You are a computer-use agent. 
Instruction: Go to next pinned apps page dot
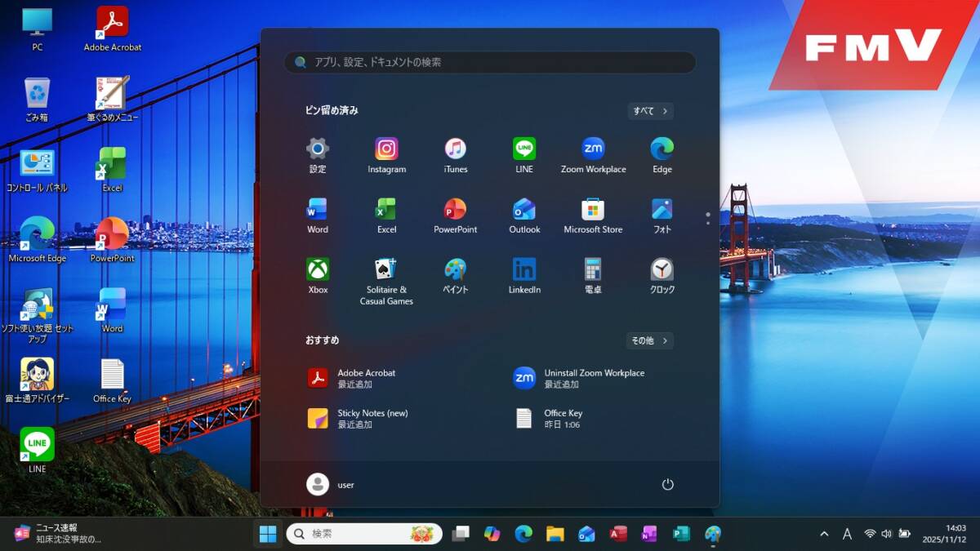point(708,222)
